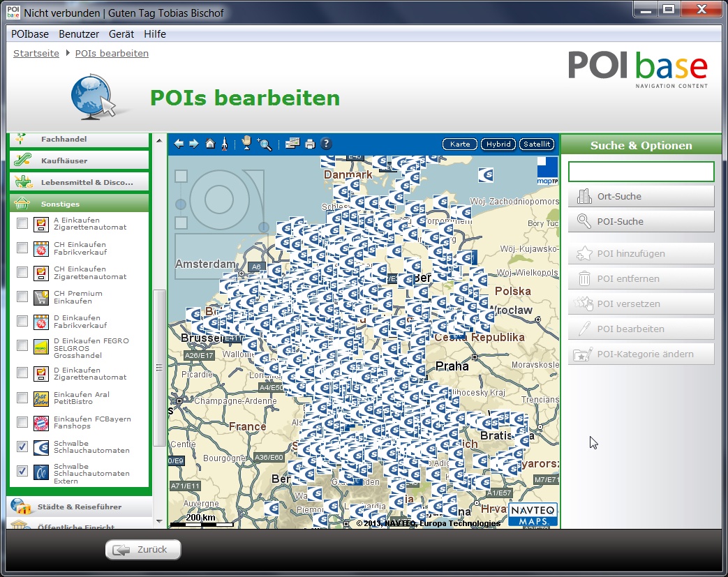Uncheck Schwalbe Schlauchautomaten Extern checkbox

(22, 471)
